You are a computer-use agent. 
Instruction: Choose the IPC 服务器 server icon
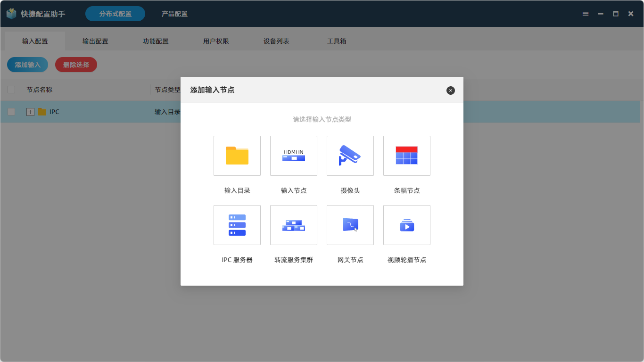click(237, 225)
